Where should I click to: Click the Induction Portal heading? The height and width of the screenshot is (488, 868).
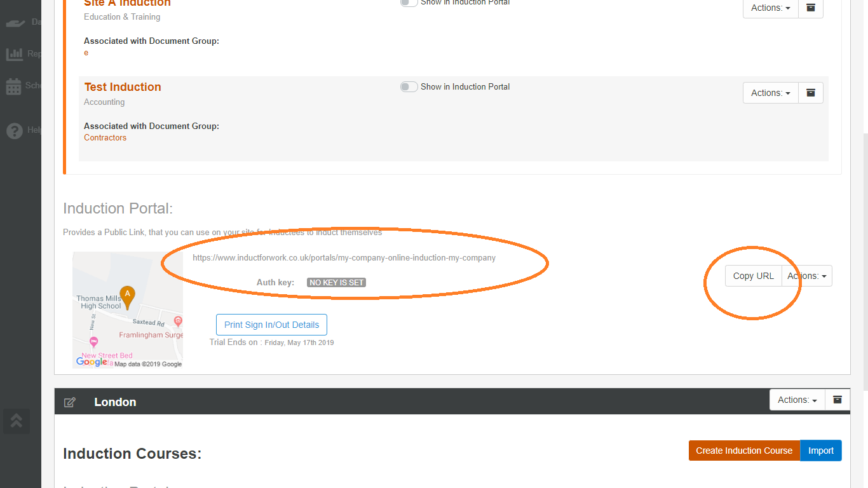[118, 208]
